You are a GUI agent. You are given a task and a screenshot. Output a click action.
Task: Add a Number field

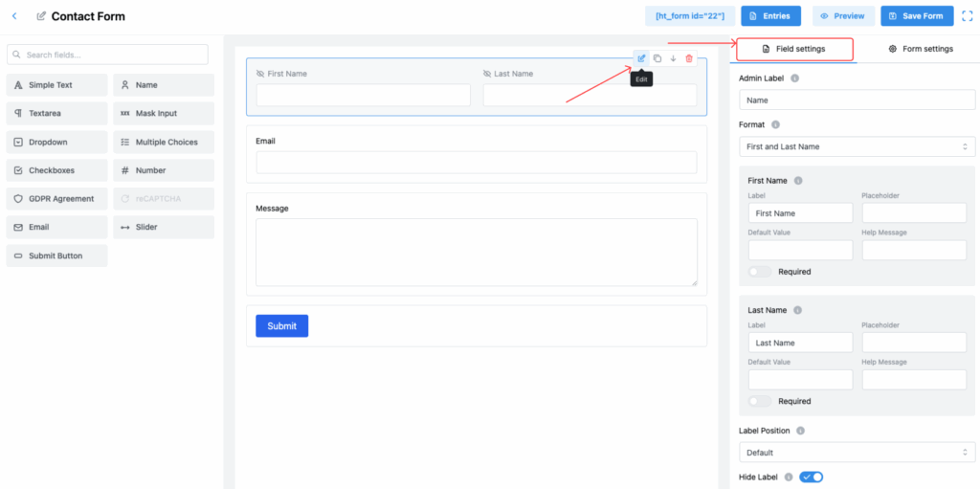click(x=164, y=170)
